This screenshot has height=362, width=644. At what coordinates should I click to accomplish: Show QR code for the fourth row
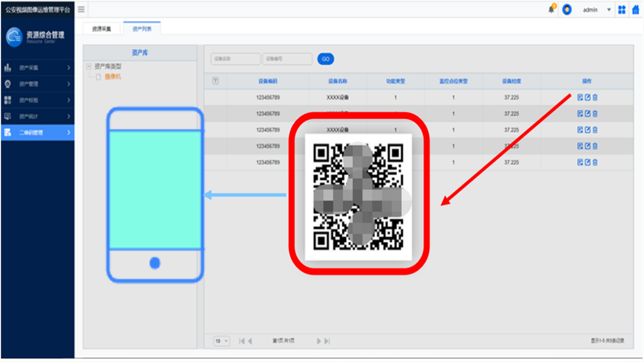tap(580, 146)
